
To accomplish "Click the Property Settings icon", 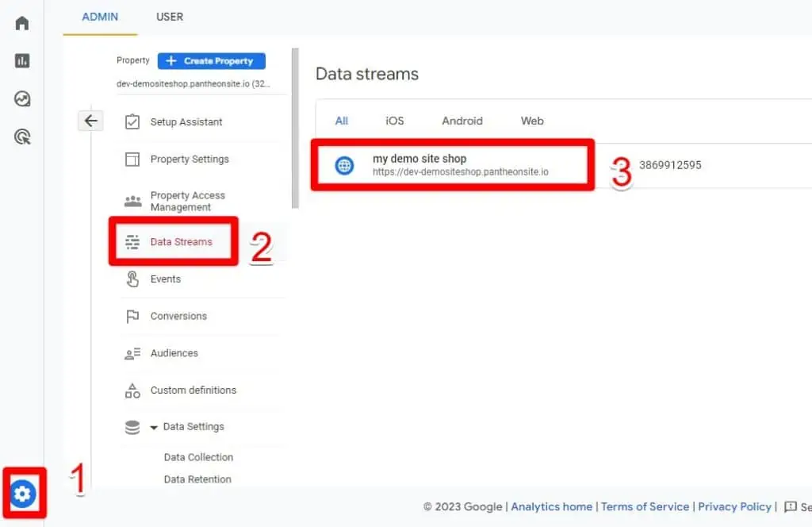I will coord(132,159).
